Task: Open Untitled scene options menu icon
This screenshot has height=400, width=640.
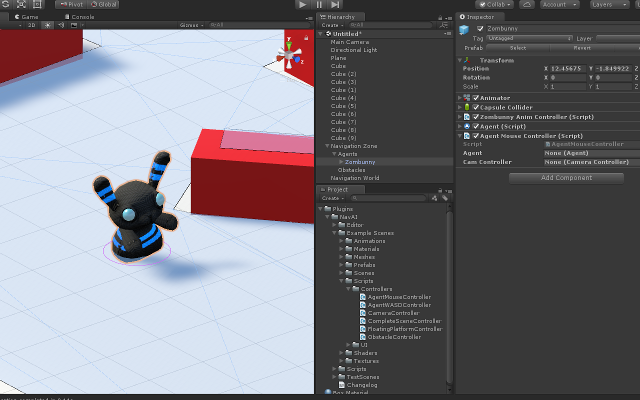Action: [x=449, y=33]
